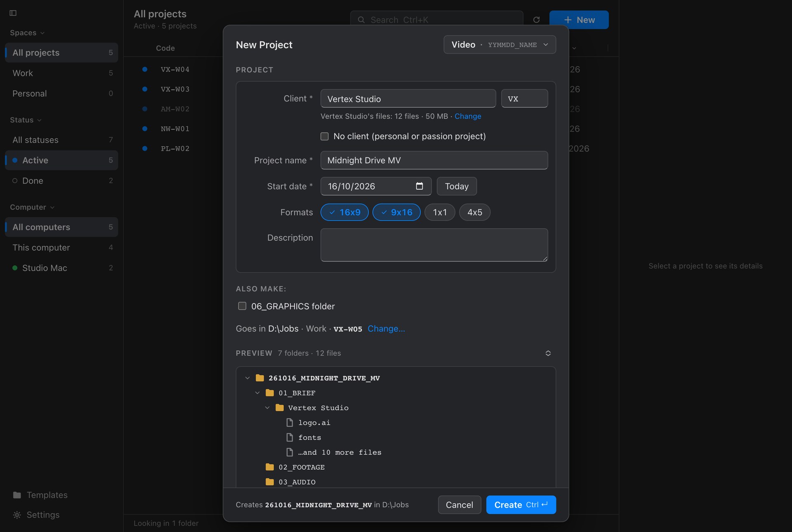
Task: Click the Code column header
Action: coord(165,48)
